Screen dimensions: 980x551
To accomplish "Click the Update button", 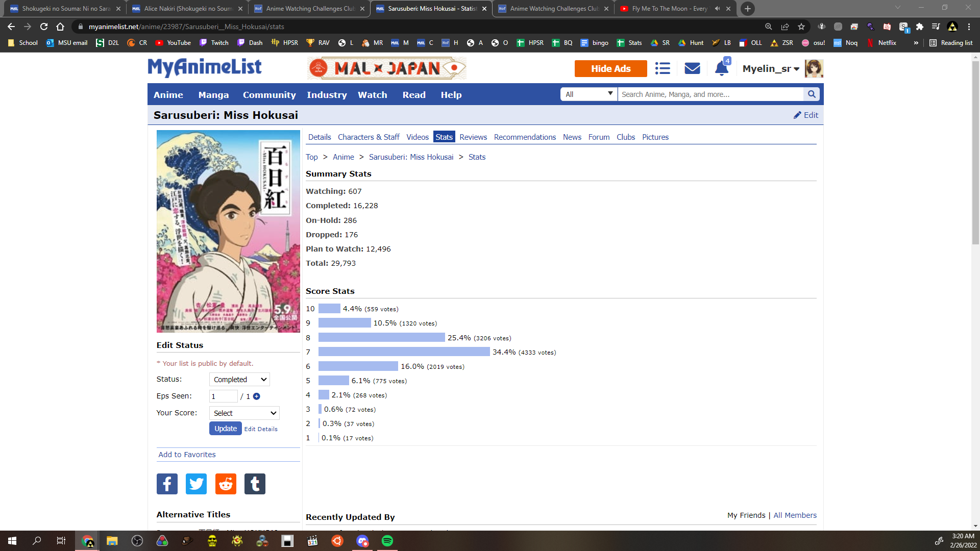I will click(x=225, y=429).
